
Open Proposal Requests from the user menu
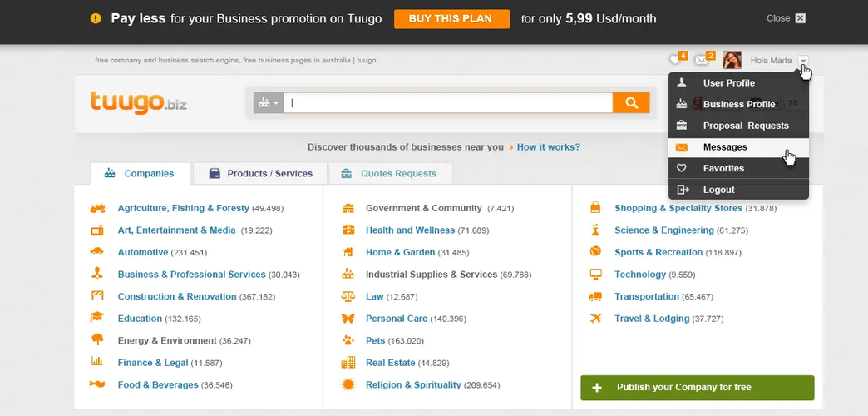click(745, 126)
